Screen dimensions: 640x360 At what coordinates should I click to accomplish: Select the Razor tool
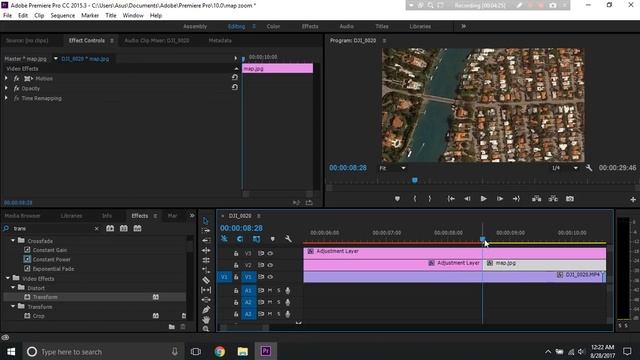[206, 280]
